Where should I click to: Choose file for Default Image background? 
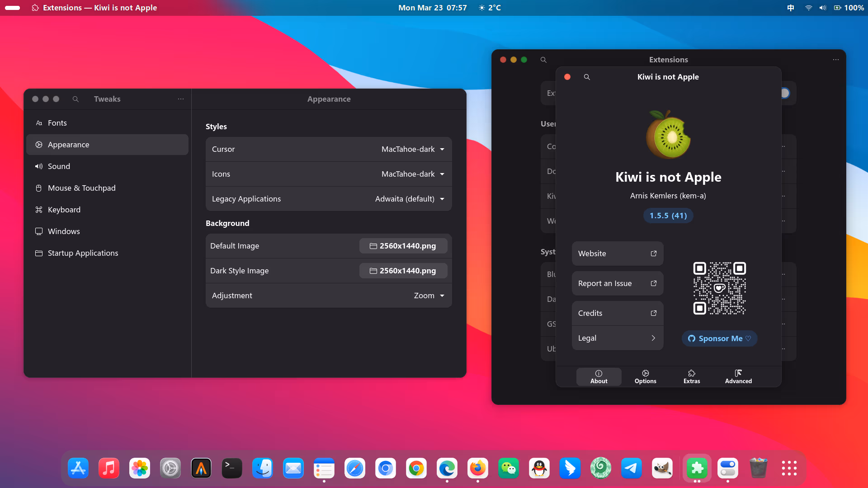(403, 246)
